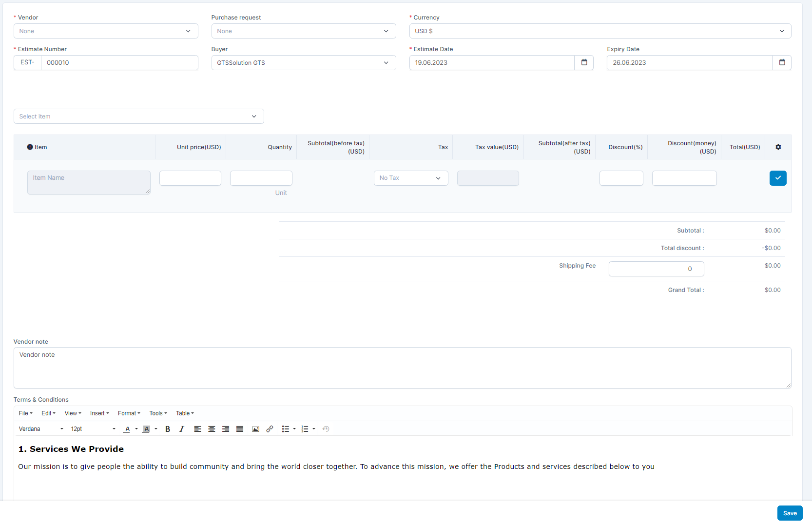This screenshot has width=812, height=525.
Task: Click the insert image icon
Action: 255,429
